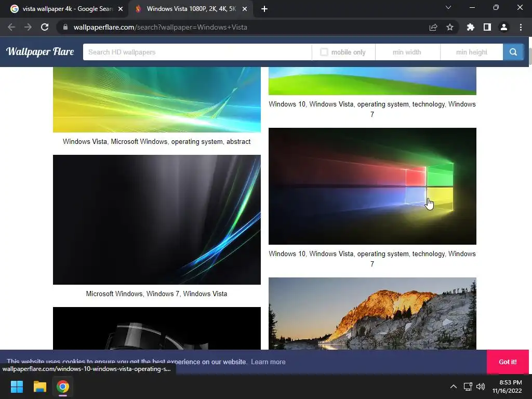Open the Windows Start menu
Viewport: 532px width, 399px height.
click(17, 387)
